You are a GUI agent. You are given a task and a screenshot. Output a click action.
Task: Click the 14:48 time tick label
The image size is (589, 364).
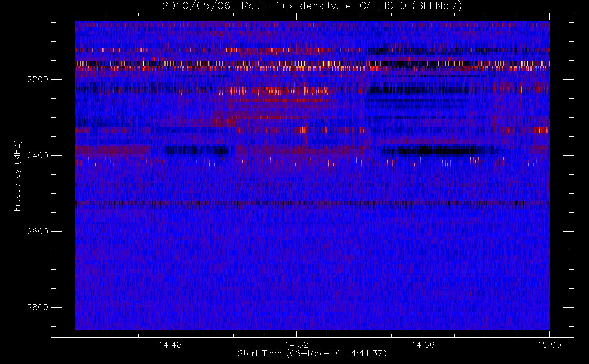(x=170, y=345)
